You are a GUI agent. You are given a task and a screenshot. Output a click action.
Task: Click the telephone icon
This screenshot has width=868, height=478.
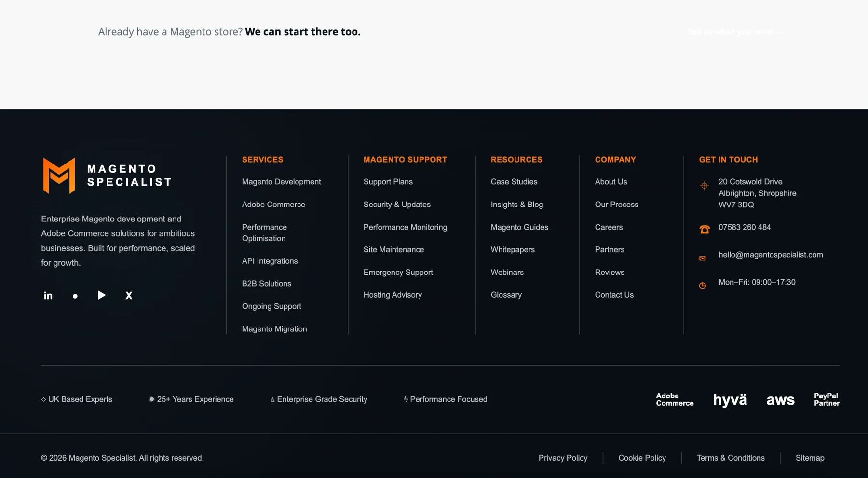pos(705,230)
